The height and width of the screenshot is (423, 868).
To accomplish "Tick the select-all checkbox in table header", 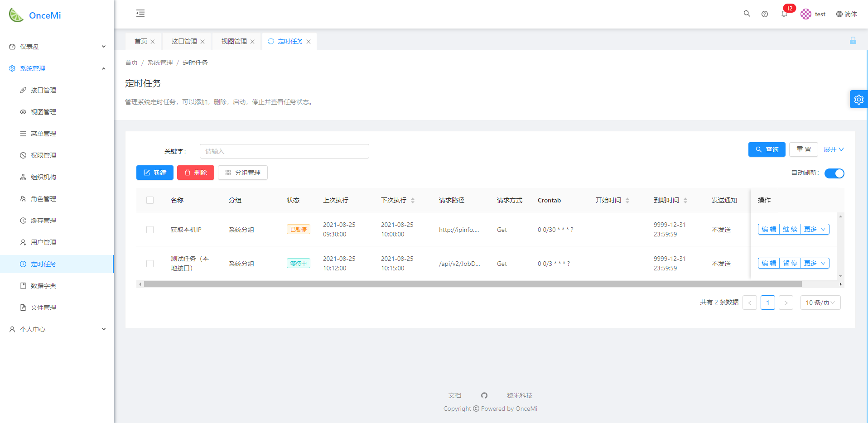I will pyautogui.click(x=150, y=200).
